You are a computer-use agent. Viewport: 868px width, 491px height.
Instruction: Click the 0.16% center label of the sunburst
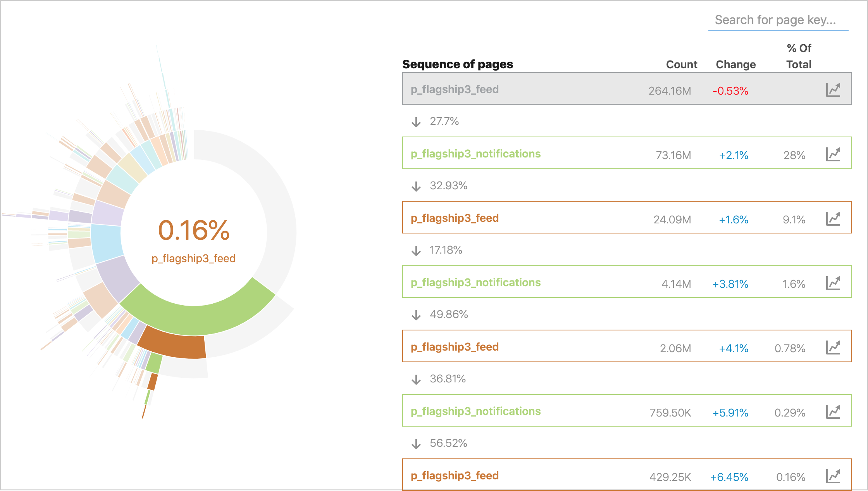pyautogui.click(x=194, y=230)
